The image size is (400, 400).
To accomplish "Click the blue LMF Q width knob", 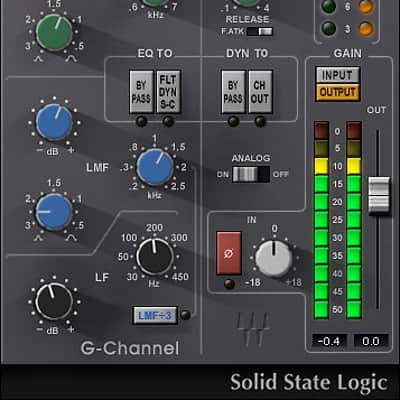I will 54,212.
